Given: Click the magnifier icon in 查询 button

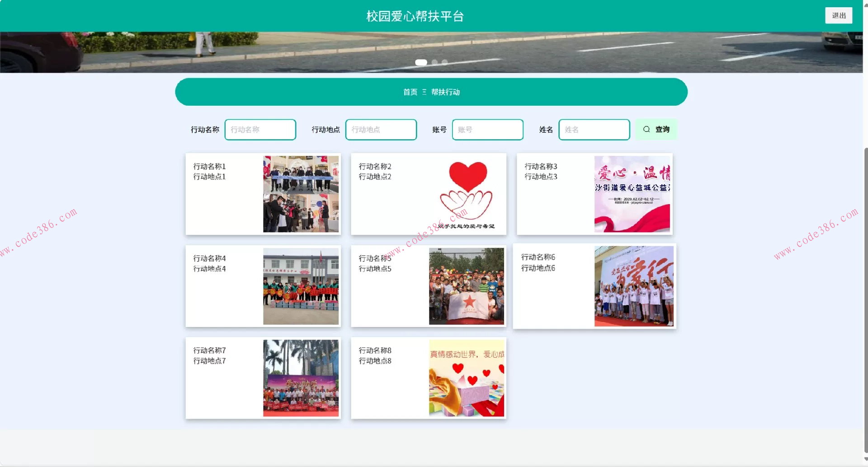Looking at the screenshot, I should pyautogui.click(x=646, y=130).
